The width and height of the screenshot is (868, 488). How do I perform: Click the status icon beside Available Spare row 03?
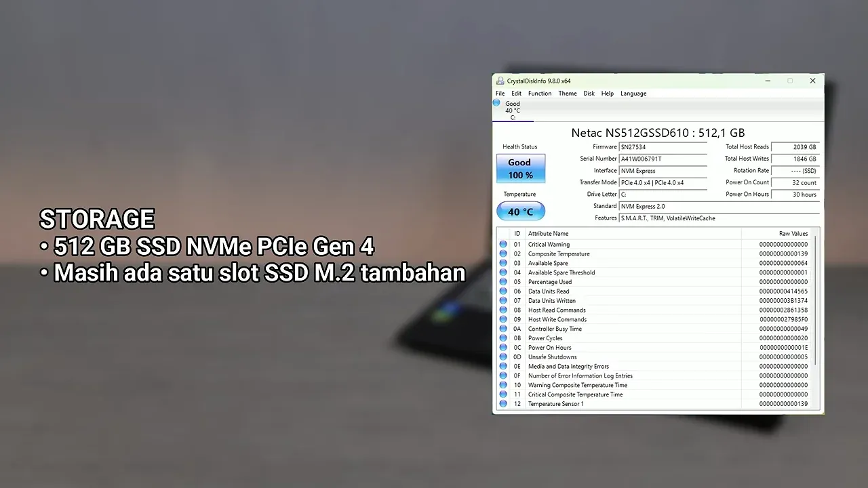503,264
